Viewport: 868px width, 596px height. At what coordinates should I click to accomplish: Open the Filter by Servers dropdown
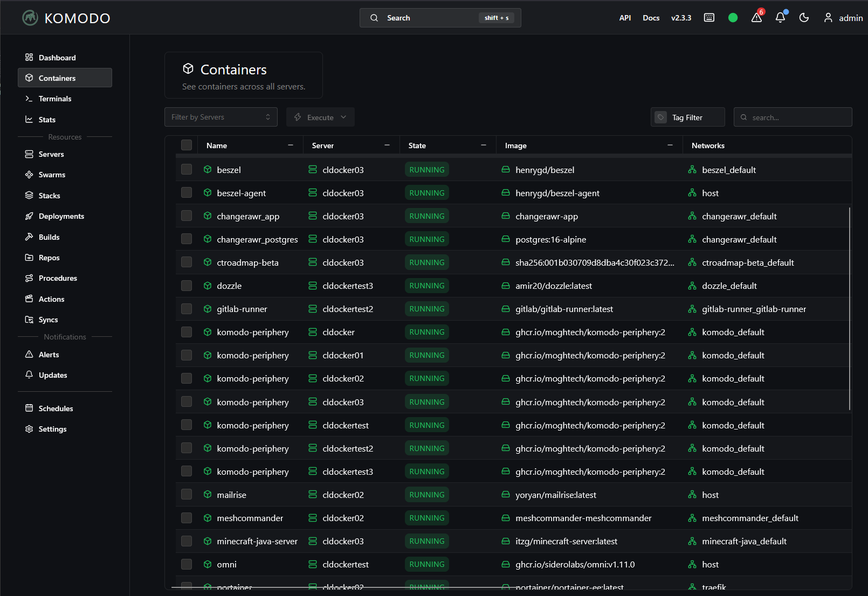click(221, 117)
